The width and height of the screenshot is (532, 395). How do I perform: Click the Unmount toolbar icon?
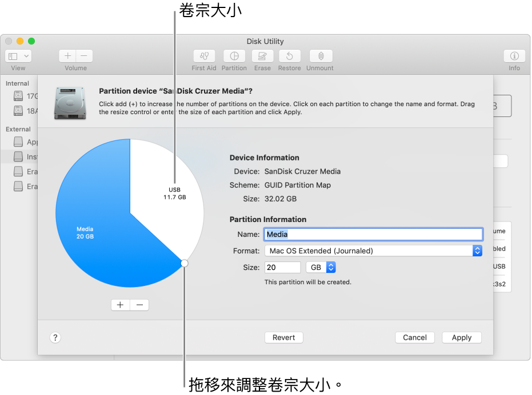click(x=321, y=56)
